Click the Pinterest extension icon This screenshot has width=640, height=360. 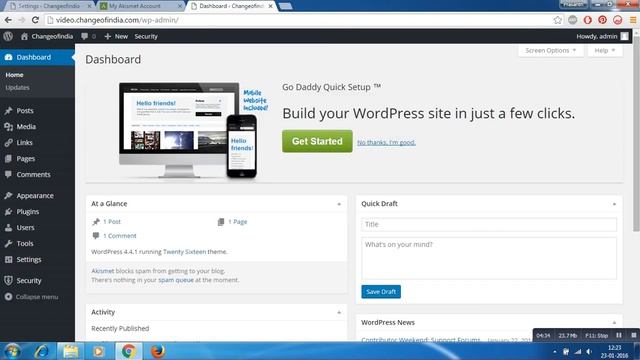click(x=602, y=20)
